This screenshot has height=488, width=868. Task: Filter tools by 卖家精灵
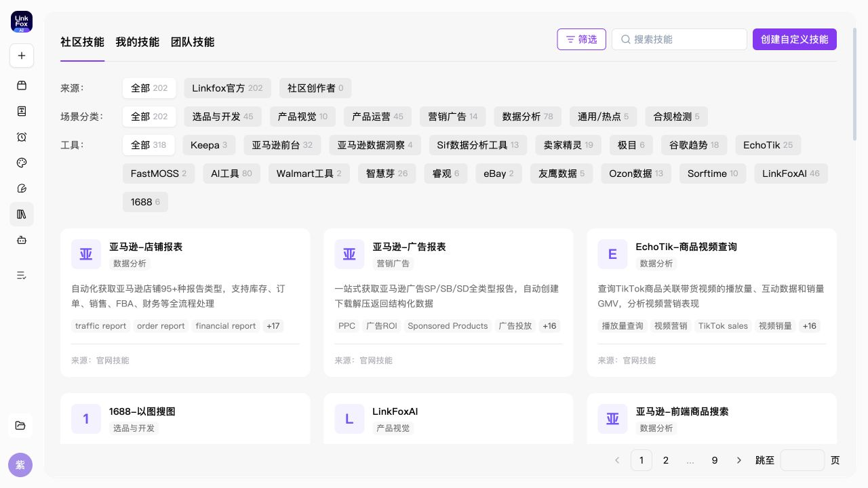click(568, 145)
